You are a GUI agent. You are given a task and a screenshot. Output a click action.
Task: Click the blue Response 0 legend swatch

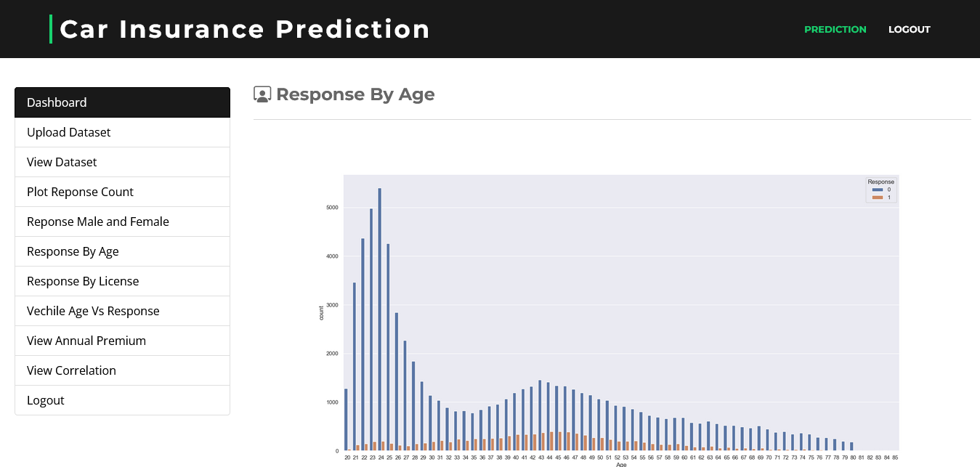(878, 190)
